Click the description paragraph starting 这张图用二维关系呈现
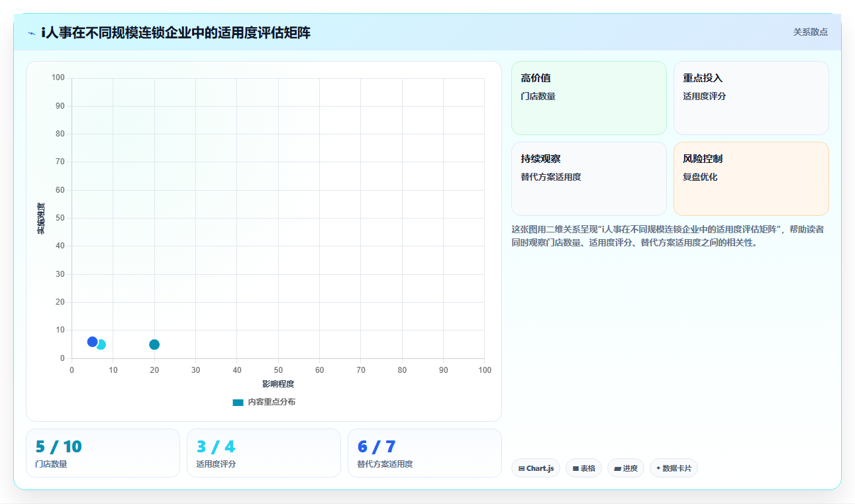The width and height of the screenshot is (855, 504). [x=668, y=236]
